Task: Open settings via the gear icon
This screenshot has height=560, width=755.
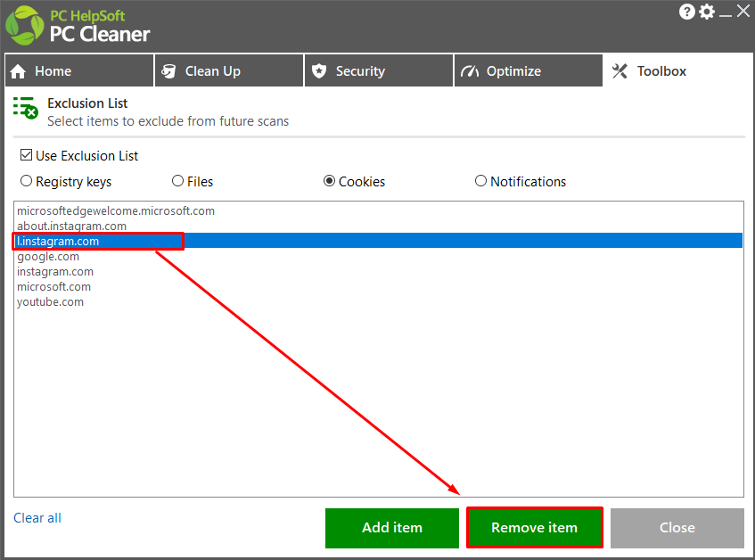Action: click(707, 12)
